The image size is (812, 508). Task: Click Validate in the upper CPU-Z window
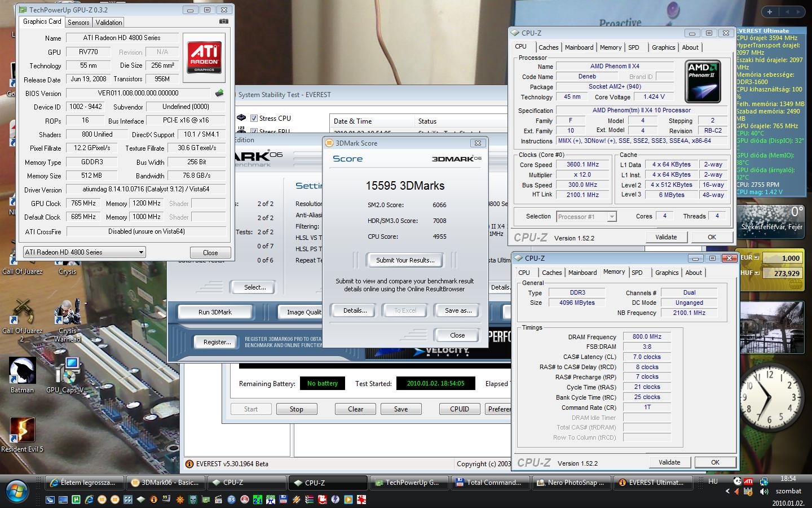pos(666,237)
